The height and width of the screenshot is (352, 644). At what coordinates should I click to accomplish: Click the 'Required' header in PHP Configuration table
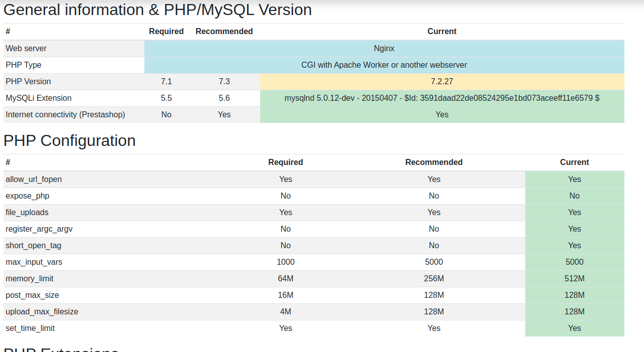coord(286,162)
